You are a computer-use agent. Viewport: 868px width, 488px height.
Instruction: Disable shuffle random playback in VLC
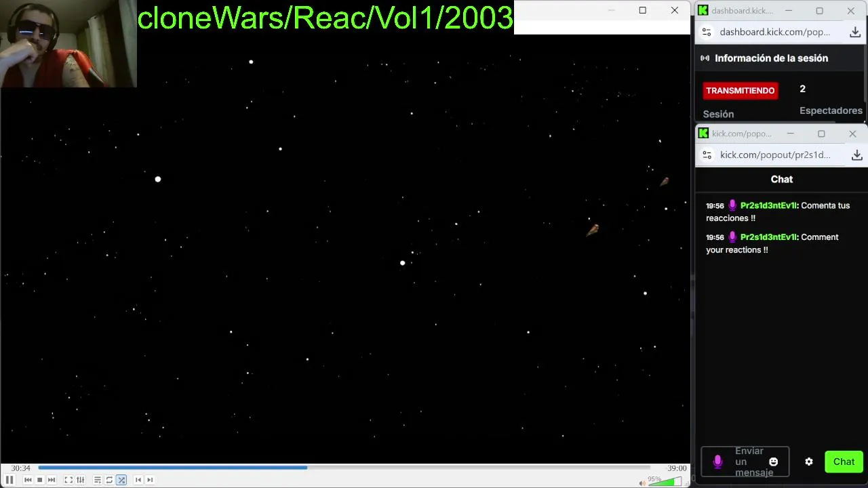121,480
